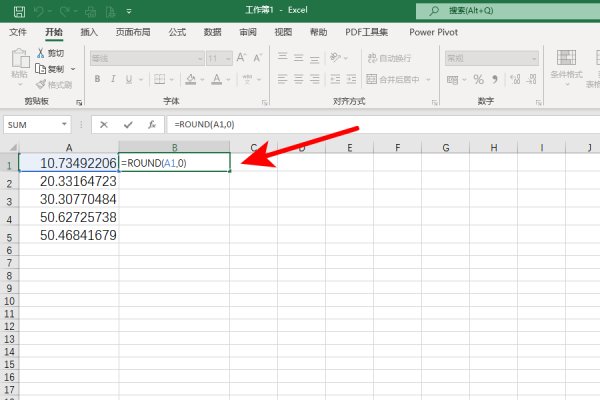Open the Clipboard group dialog launcher
Image resolution: width=600 pixels, height=400 pixels.
pos(79,103)
